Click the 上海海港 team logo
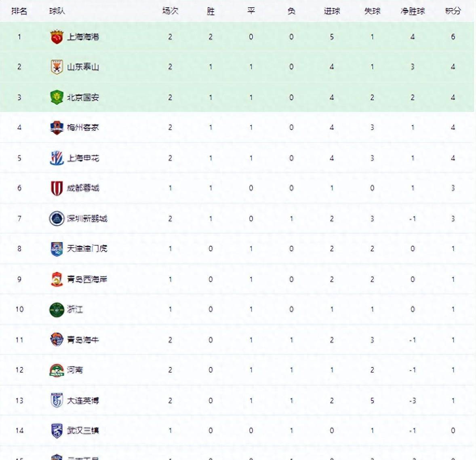 [57, 37]
